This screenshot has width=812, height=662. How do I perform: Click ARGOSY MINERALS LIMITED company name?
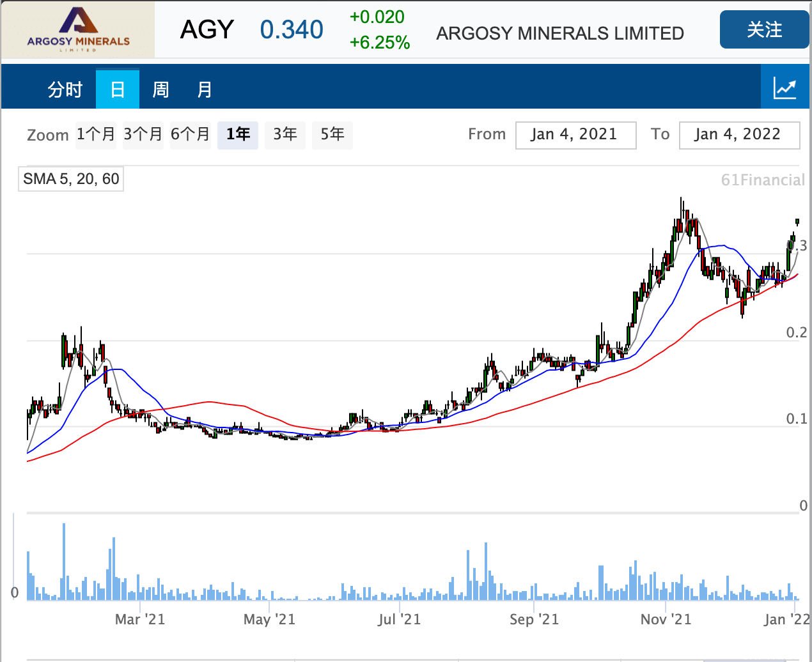click(x=560, y=33)
